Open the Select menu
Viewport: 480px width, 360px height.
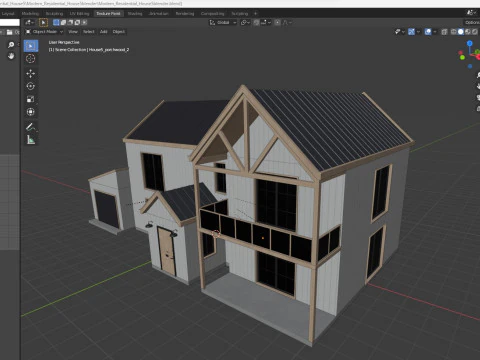click(x=89, y=32)
